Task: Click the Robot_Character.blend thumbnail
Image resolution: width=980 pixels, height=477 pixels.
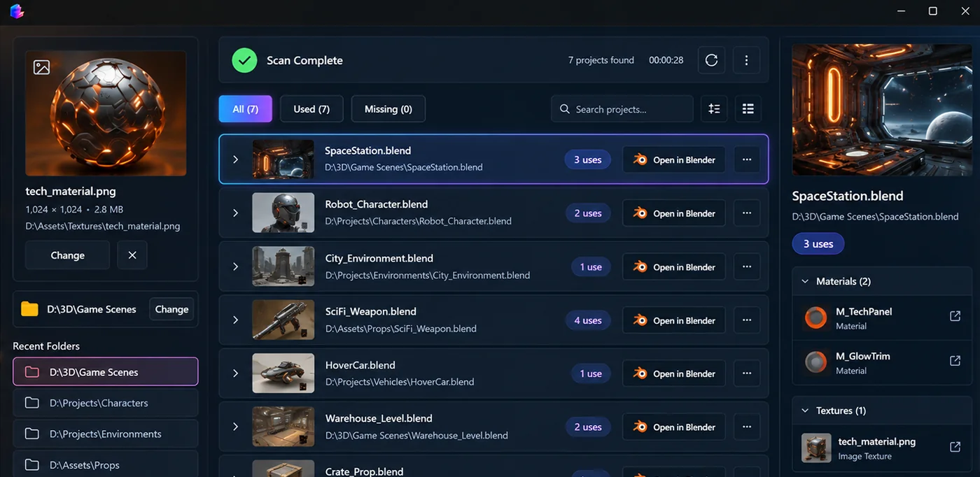Action: click(x=283, y=213)
